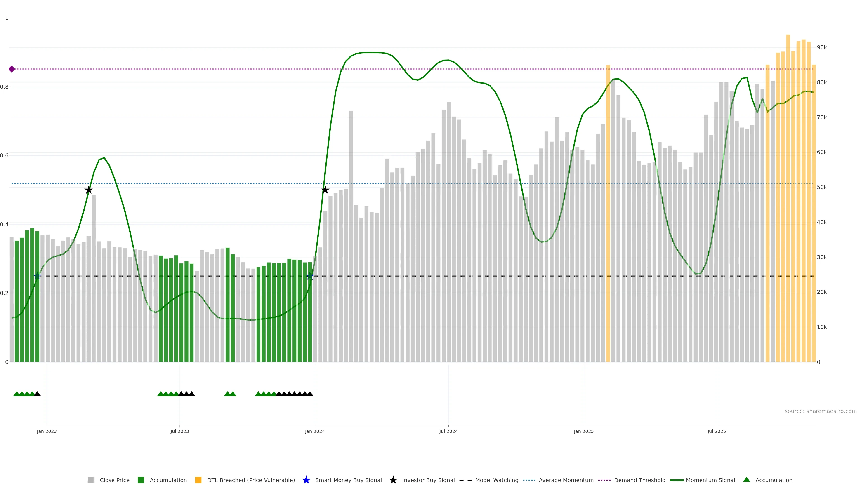The height and width of the screenshot is (488, 868).
Task: Click the source sharemaestro.com text
Action: point(821,411)
